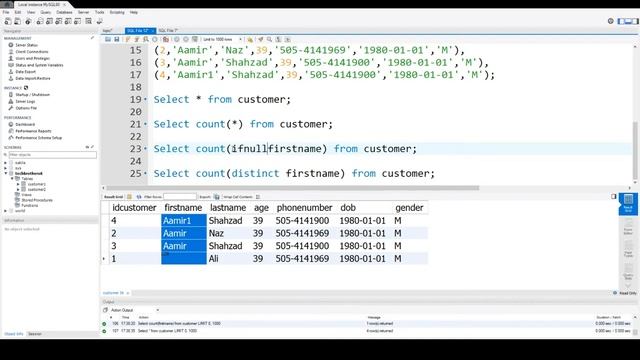The image size is (640, 360).
Task: Open the Performance Dashboard
Action: [x=25, y=124]
